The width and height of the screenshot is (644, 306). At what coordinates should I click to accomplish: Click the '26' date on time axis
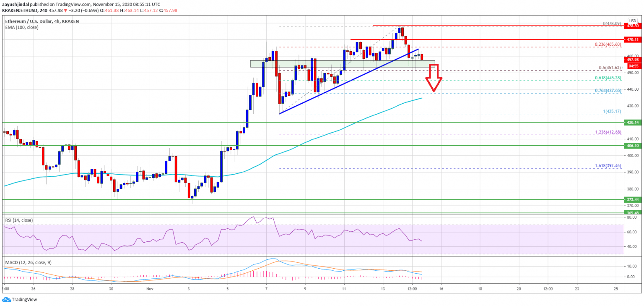(x=34, y=289)
